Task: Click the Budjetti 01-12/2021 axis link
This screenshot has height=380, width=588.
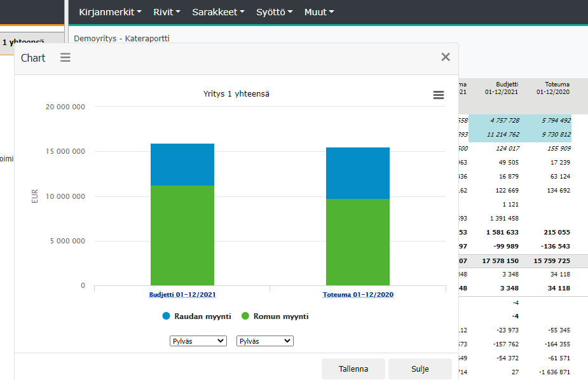Action: point(182,295)
